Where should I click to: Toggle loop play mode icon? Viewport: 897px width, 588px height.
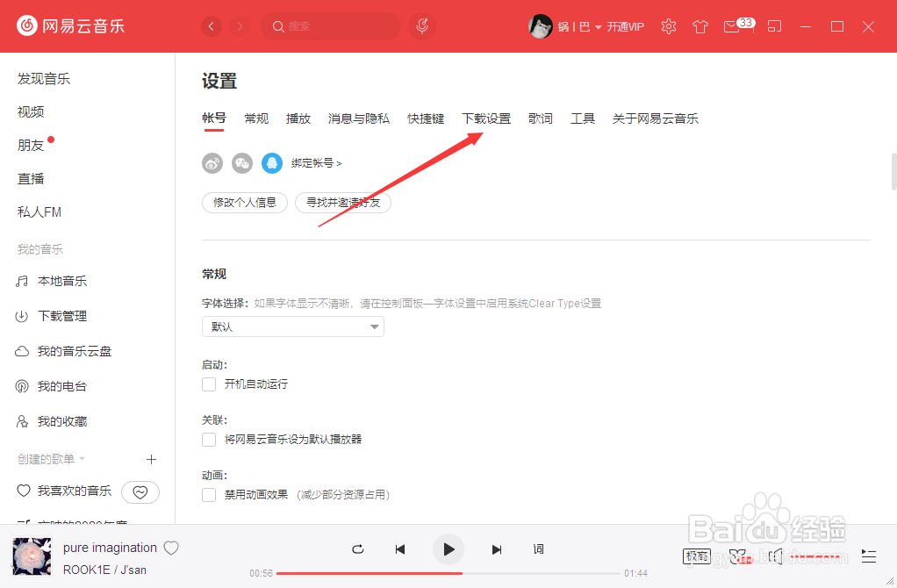coord(357,549)
